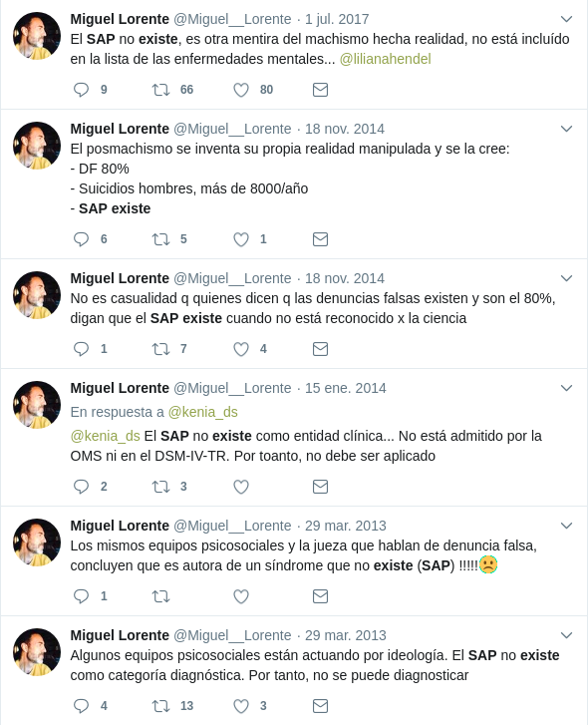Viewport: 588px width, 725px height.
Task: Send the last tweet with 13 retweets by message
Action: [320, 706]
